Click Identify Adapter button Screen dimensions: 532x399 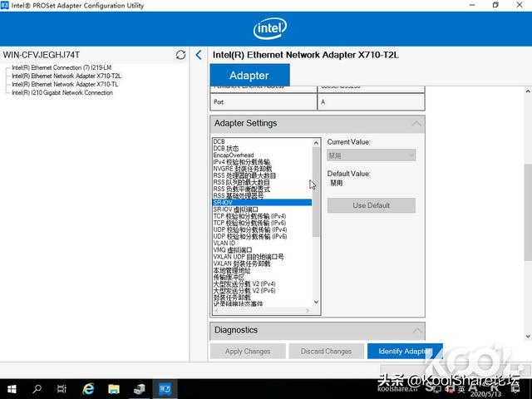coord(405,351)
